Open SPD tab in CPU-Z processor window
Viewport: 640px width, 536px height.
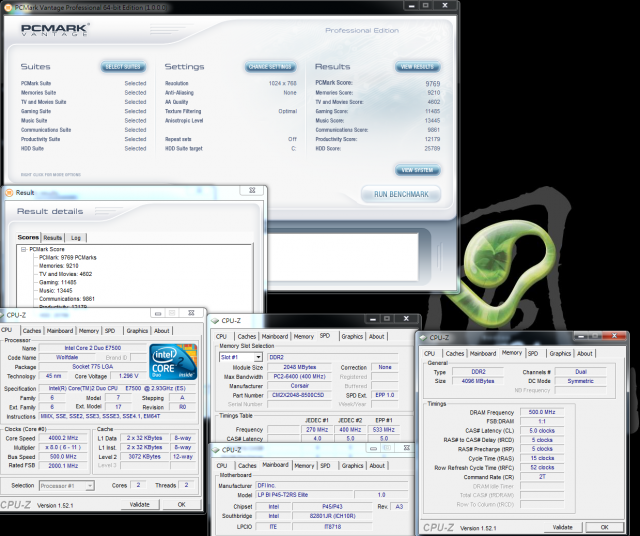click(x=110, y=331)
